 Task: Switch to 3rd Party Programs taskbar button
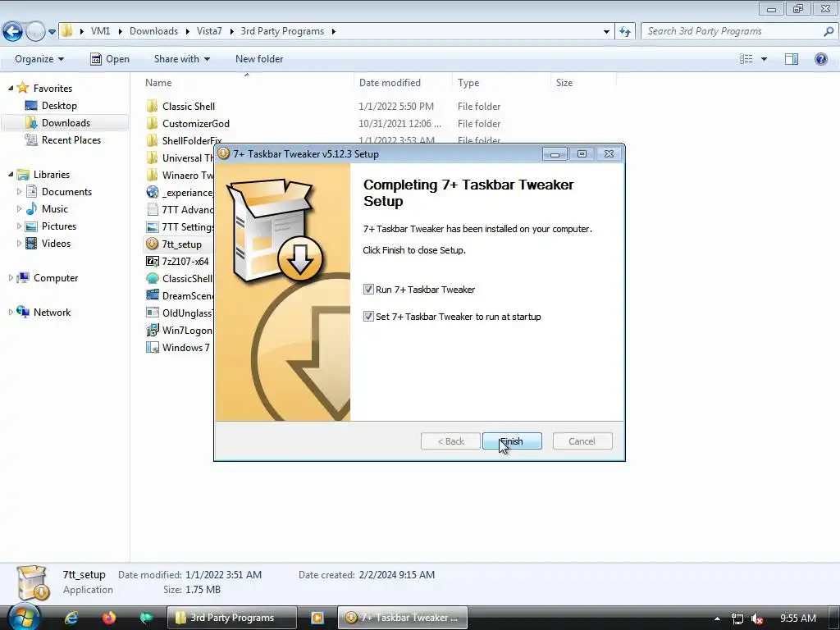tap(231, 618)
